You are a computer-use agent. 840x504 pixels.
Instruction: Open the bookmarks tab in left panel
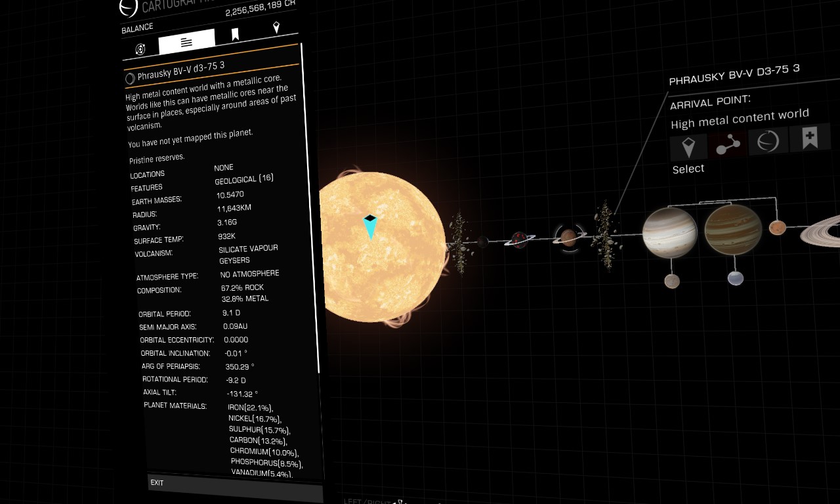point(235,34)
